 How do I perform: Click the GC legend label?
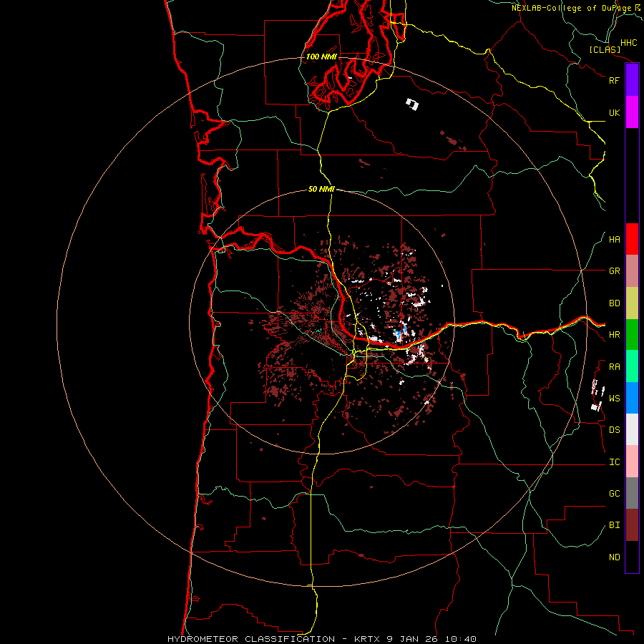(x=614, y=493)
